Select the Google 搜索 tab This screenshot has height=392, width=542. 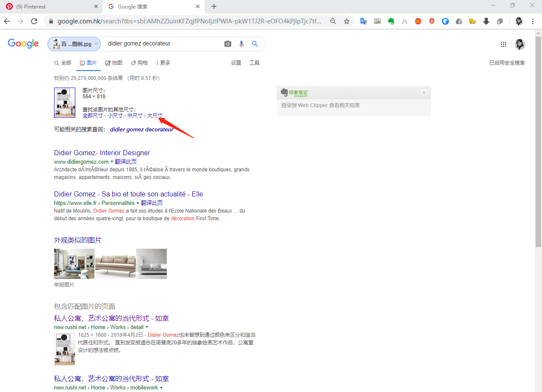pyautogui.click(x=154, y=6)
